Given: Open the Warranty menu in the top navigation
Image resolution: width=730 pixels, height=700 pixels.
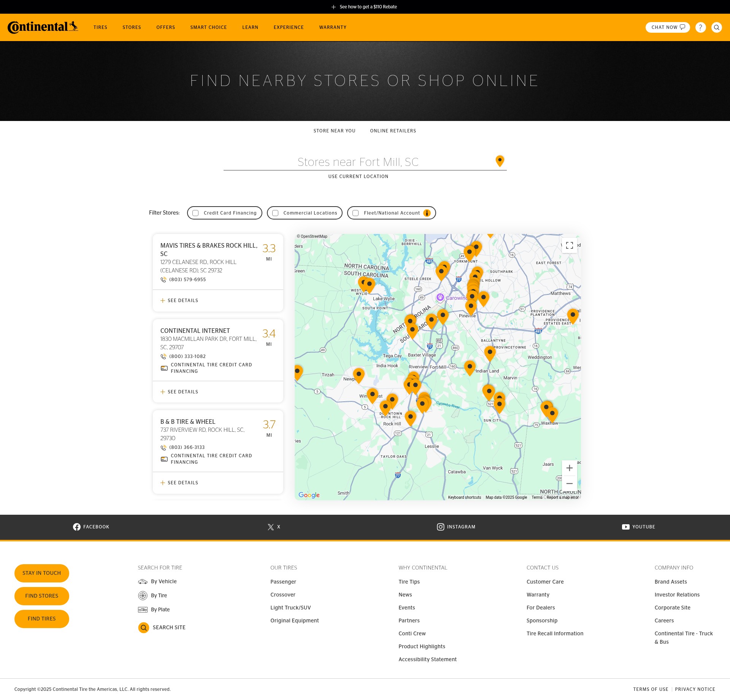Looking at the screenshot, I should tap(333, 27).
